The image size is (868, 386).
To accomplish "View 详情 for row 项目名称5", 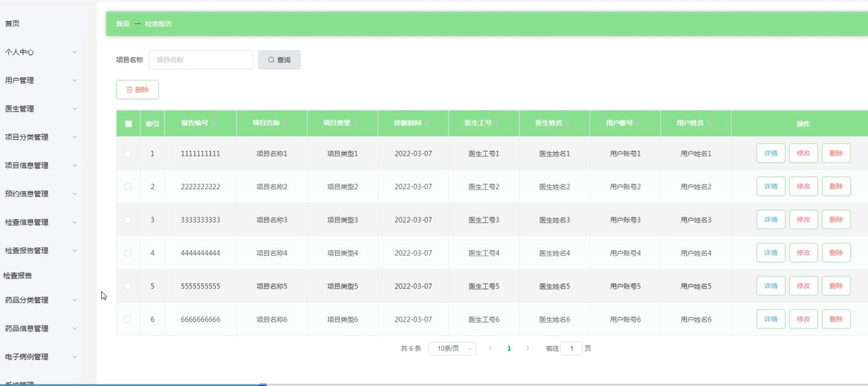I will 771,286.
